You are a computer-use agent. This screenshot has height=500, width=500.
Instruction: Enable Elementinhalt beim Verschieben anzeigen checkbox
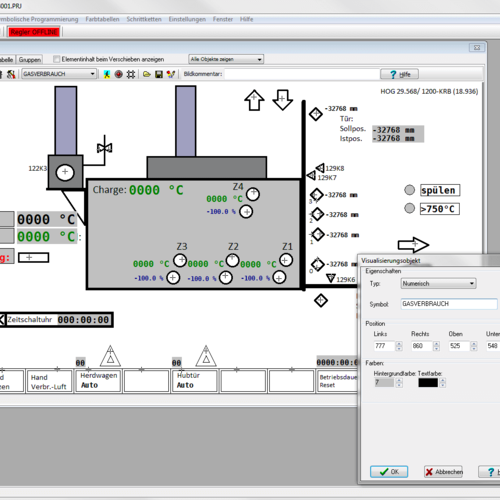(x=57, y=59)
